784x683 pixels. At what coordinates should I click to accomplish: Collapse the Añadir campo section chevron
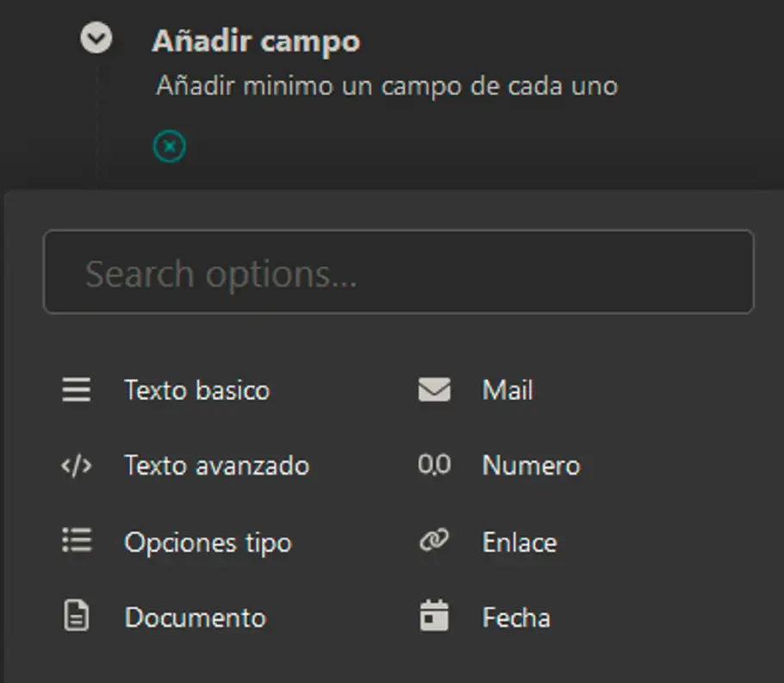point(96,38)
